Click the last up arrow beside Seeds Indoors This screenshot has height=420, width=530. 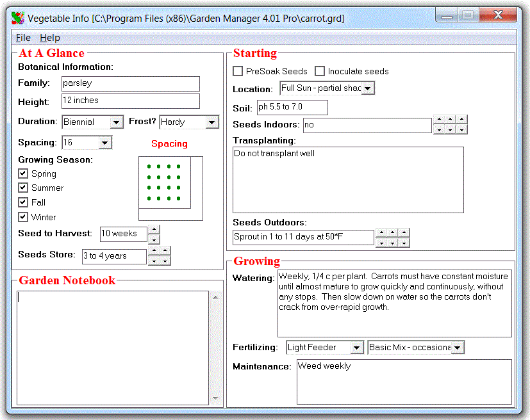(461, 119)
